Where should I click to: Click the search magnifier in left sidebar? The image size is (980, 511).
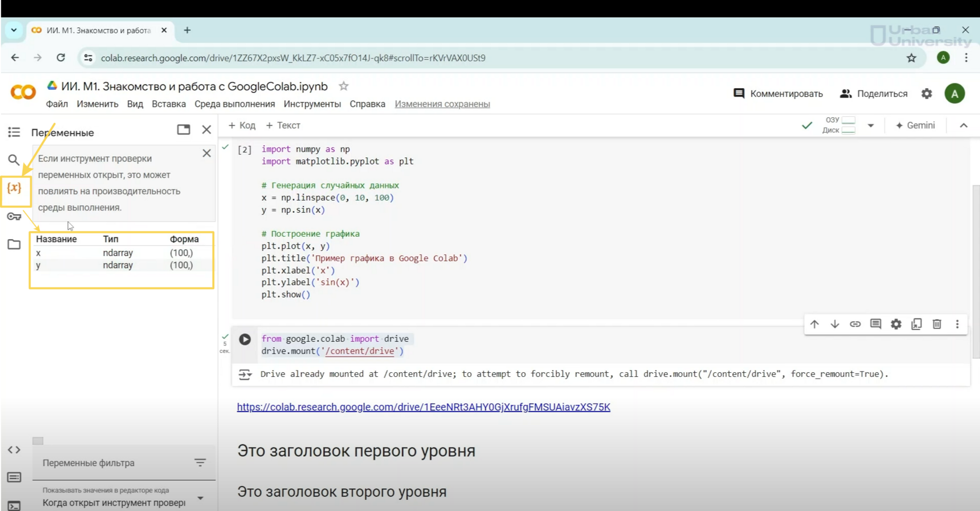pos(14,160)
